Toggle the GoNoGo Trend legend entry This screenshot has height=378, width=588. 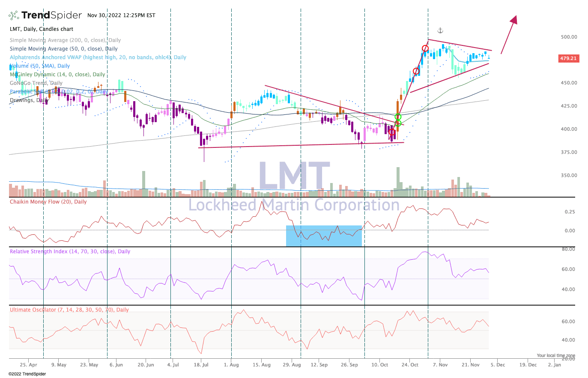coord(36,83)
